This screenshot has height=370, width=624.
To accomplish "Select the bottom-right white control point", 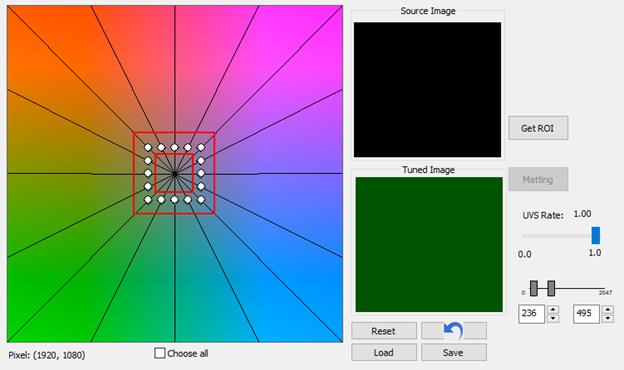I will click(x=201, y=200).
